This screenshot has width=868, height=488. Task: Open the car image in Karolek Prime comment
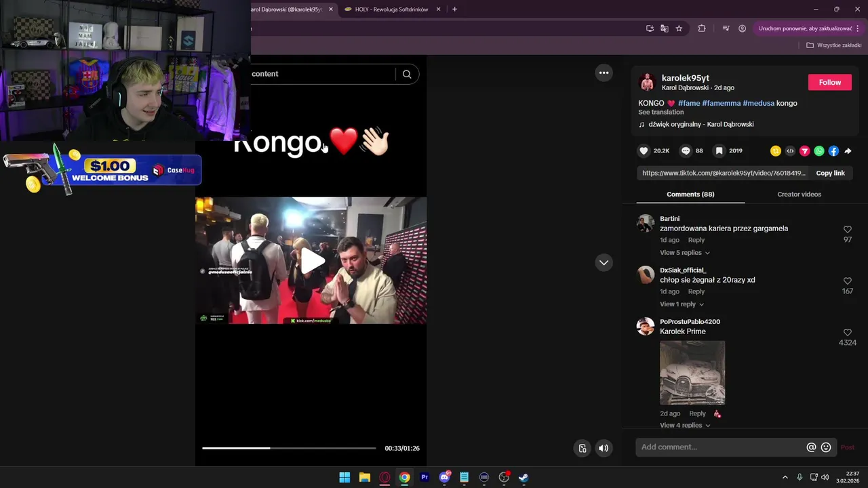coord(692,373)
